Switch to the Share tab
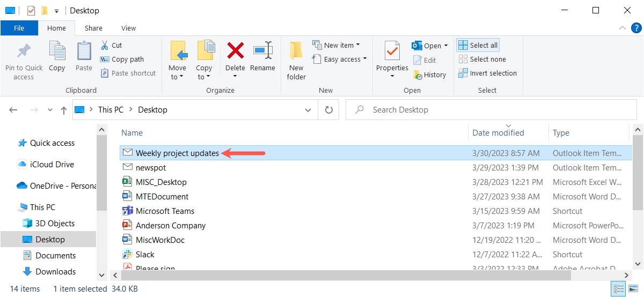Viewport: 644px width, 297px height. [93, 28]
